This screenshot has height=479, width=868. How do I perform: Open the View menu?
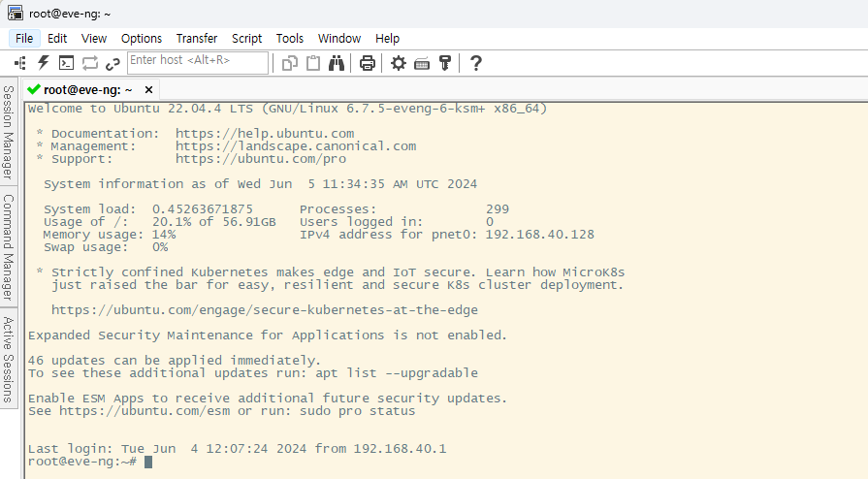(93, 38)
